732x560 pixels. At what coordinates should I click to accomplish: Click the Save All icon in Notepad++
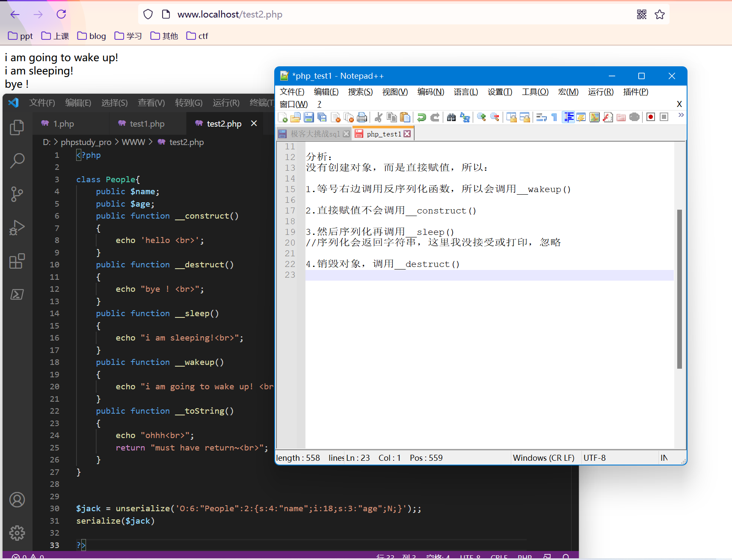coord(322,117)
